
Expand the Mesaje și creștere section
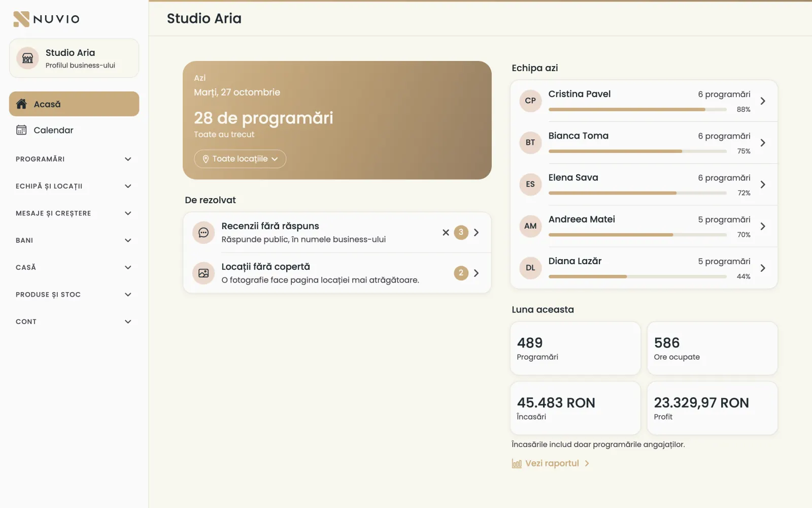74,213
